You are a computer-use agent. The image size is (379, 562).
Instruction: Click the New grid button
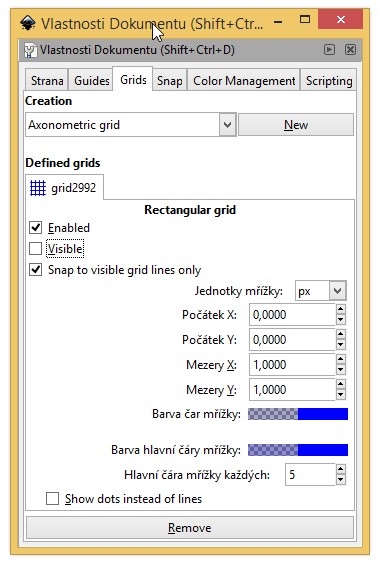pyautogui.click(x=296, y=125)
